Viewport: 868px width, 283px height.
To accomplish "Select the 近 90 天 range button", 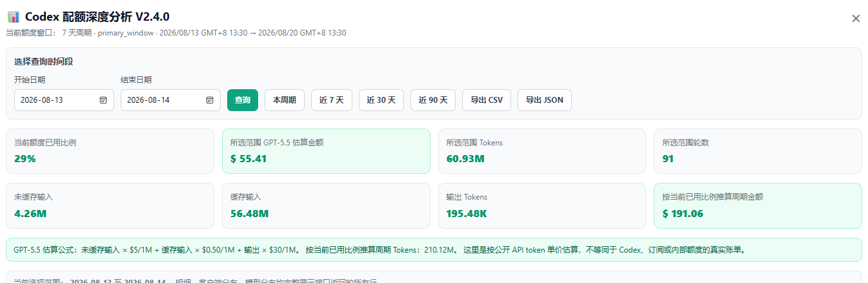I will point(433,100).
